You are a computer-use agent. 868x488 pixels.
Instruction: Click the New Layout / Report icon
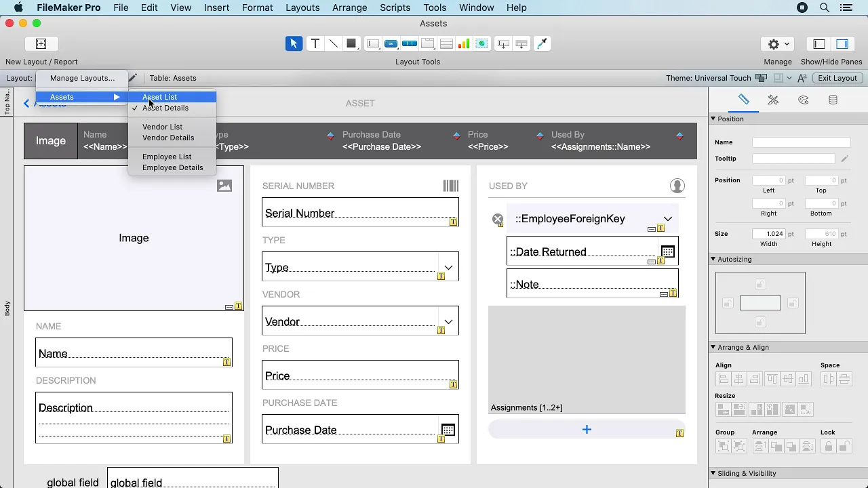(x=41, y=43)
